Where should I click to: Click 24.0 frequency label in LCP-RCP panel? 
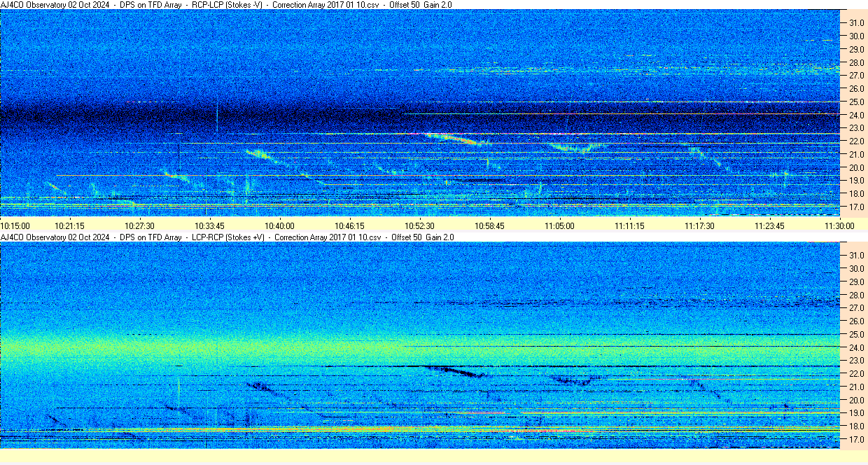(857, 347)
